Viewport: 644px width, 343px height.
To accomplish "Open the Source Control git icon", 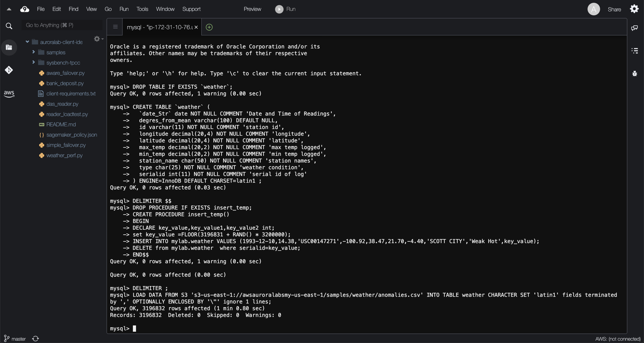I will (9, 70).
